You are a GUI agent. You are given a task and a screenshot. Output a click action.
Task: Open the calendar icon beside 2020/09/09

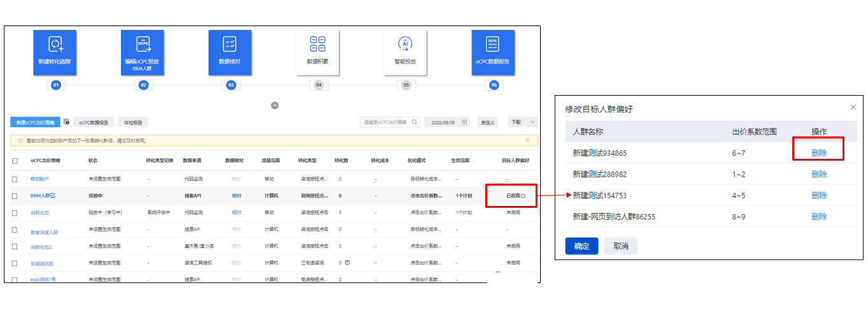pos(464,122)
